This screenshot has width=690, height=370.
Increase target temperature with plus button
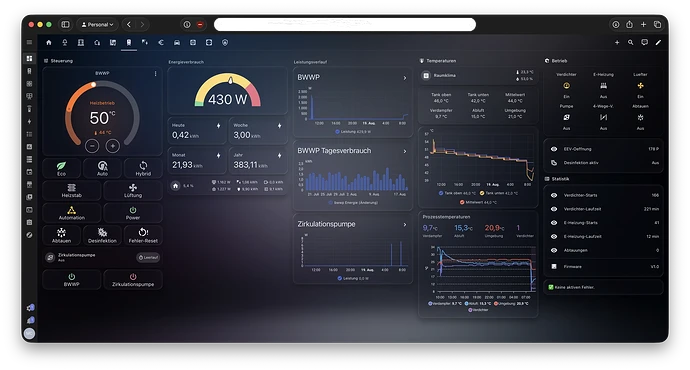tap(113, 146)
